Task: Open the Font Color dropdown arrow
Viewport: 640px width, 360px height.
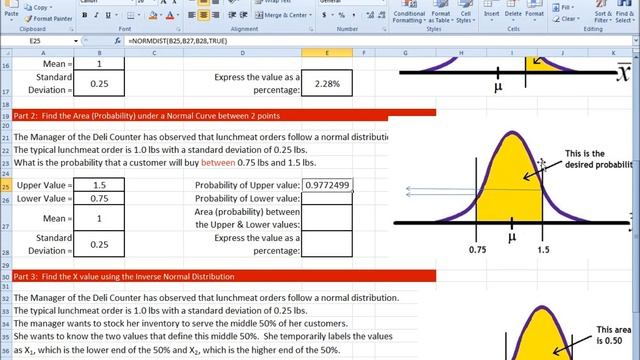Action: point(179,16)
